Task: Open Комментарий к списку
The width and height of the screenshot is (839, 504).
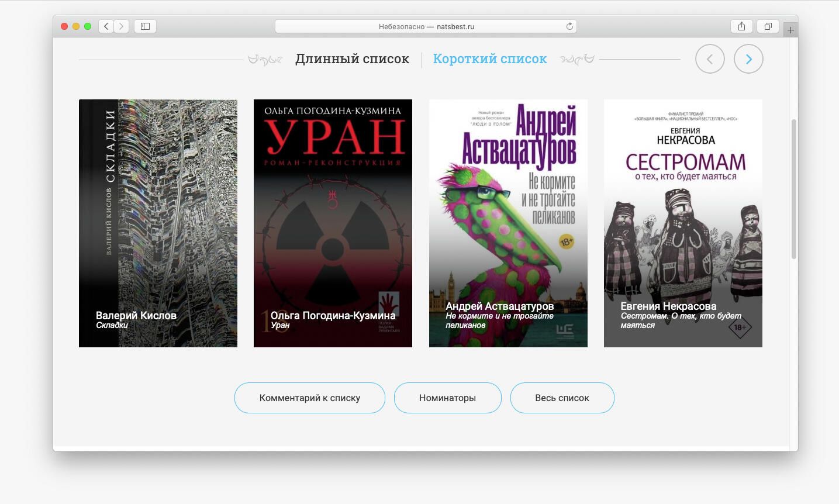Action: click(310, 398)
